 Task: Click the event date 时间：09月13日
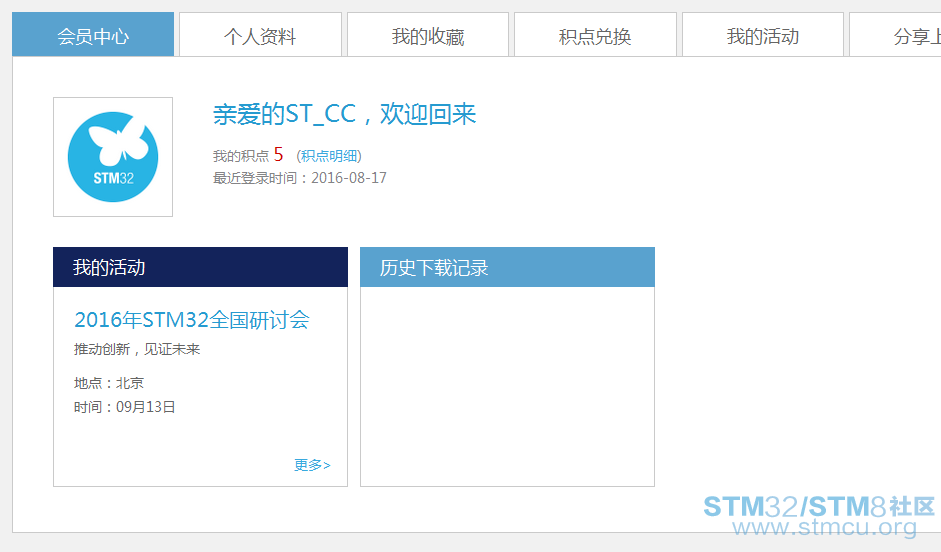[124, 407]
